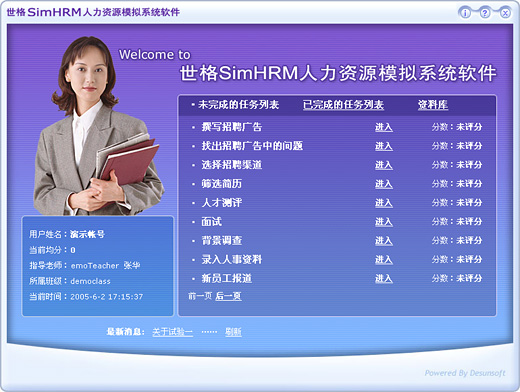This screenshot has height=392, width=520.
Task: Click the Powered By Desunsoft text
Action: point(465,373)
